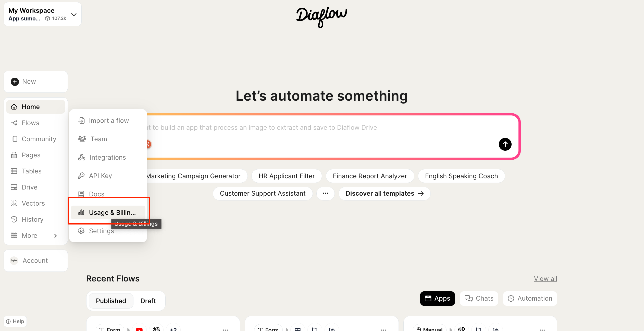Follow the View all link
644x331 pixels.
click(545, 279)
